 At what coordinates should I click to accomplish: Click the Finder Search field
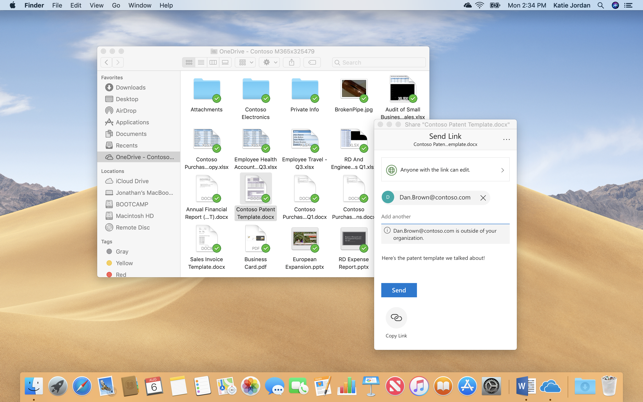[379, 62]
